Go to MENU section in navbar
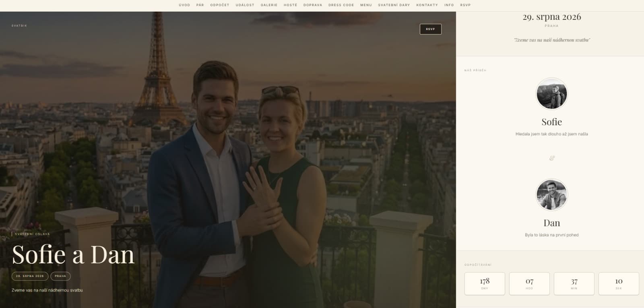This screenshot has width=644, height=308. [x=366, y=5]
